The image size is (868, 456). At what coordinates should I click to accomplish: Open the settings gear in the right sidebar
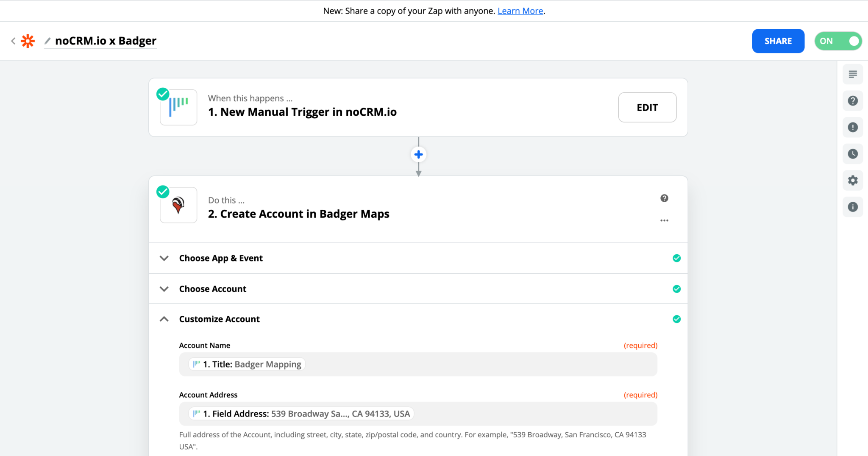pyautogui.click(x=853, y=181)
